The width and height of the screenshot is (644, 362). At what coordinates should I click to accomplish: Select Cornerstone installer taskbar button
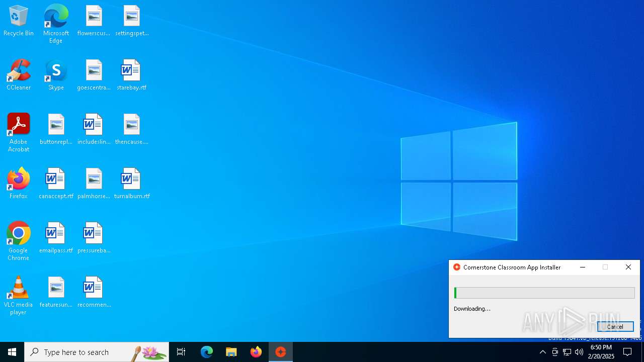281,352
